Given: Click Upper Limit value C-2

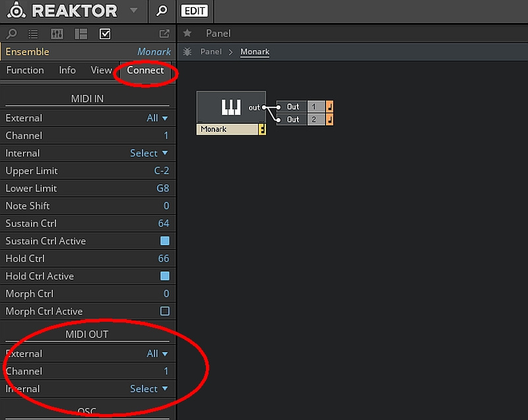Looking at the screenshot, I should pos(162,171).
